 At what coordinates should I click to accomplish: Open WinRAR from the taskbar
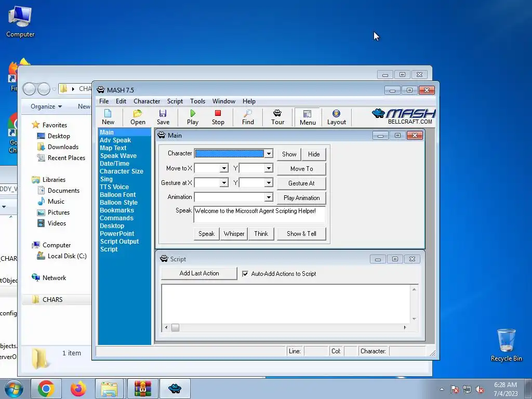142,389
